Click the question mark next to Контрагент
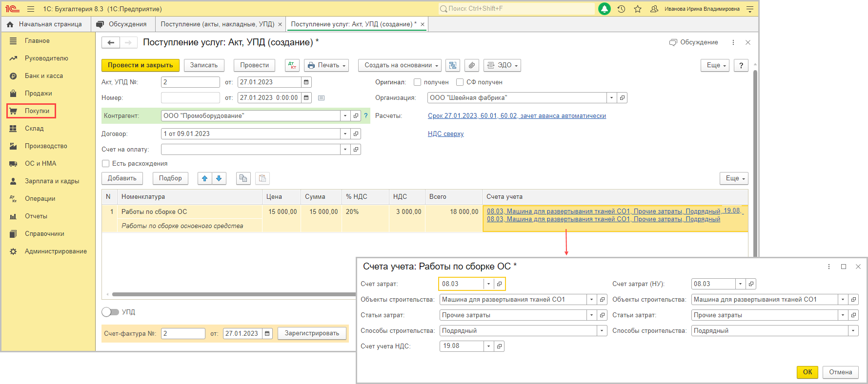Image resolution: width=868 pixels, height=384 pixels. pyautogui.click(x=365, y=116)
